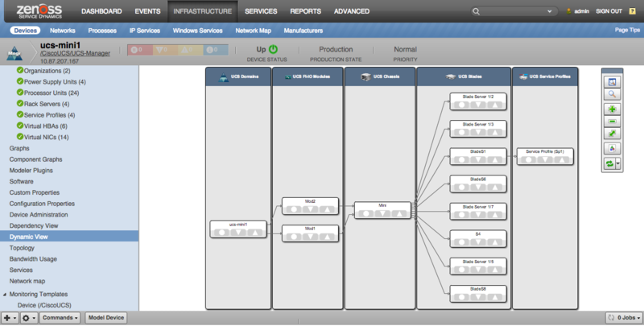Viewport: 644px width, 326px height.
Task: Click the blue info events count swatch
Action: [x=216, y=50]
